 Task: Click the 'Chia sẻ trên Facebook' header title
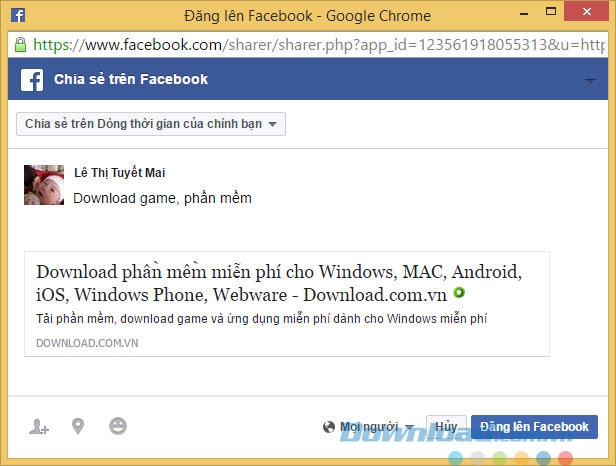131,79
